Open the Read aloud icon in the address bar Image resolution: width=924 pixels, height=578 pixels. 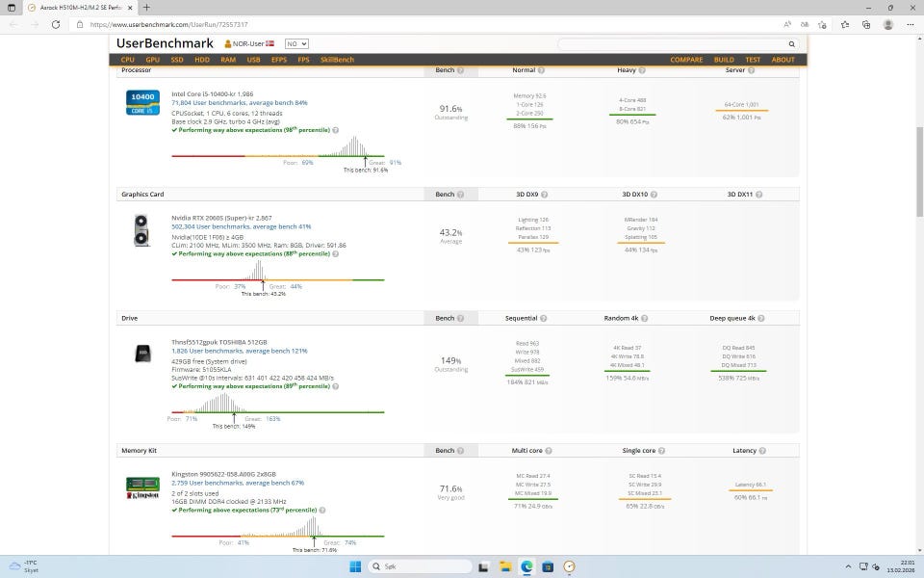(787, 25)
